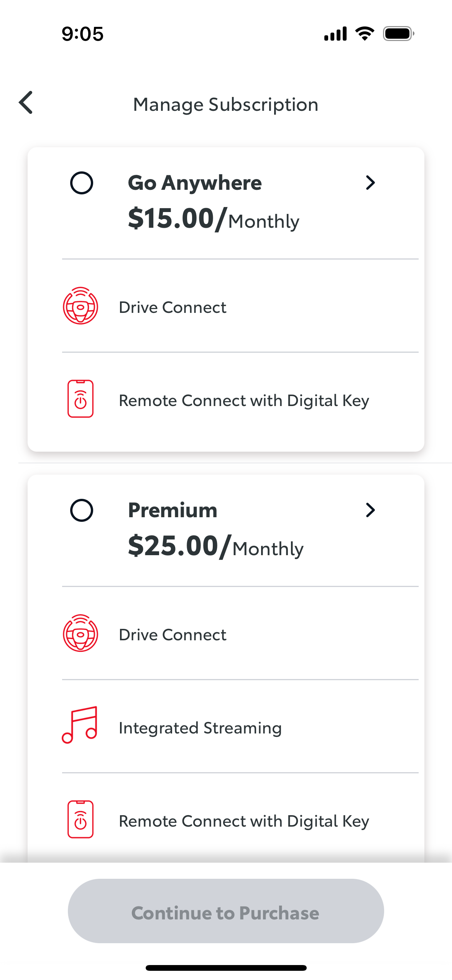The image size is (452, 980).
Task: Tap the back arrow icon
Action: [x=26, y=103]
